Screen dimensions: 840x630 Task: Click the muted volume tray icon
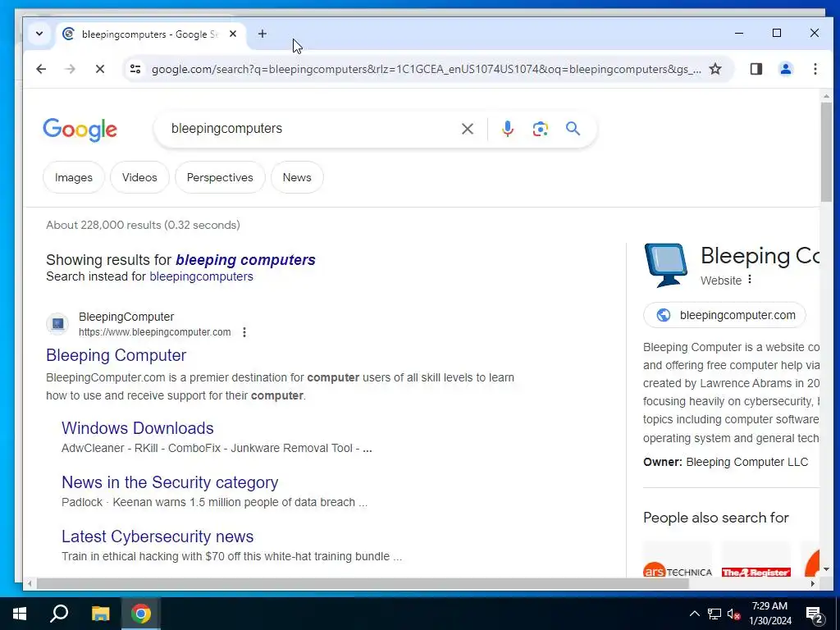[x=734, y=614]
